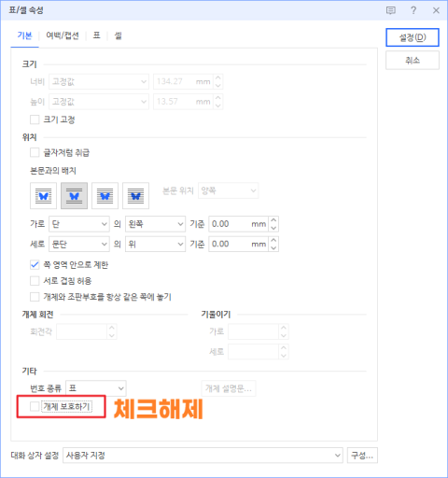Screen dimensions: 448x478
Task: Increase the 너비 134.27 value
Action: coord(218,78)
